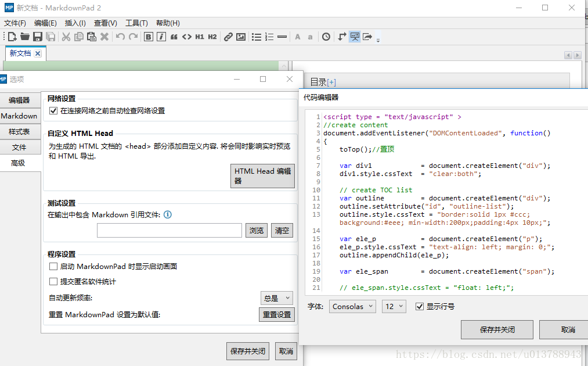Insert an ordered numbered list
Viewport: 588px width, 366px height.
pyautogui.click(x=269, y=37)
